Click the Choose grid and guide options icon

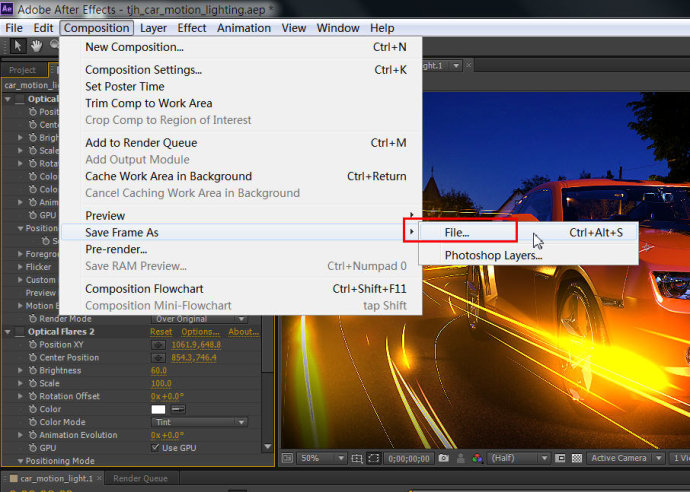point(356,459)
